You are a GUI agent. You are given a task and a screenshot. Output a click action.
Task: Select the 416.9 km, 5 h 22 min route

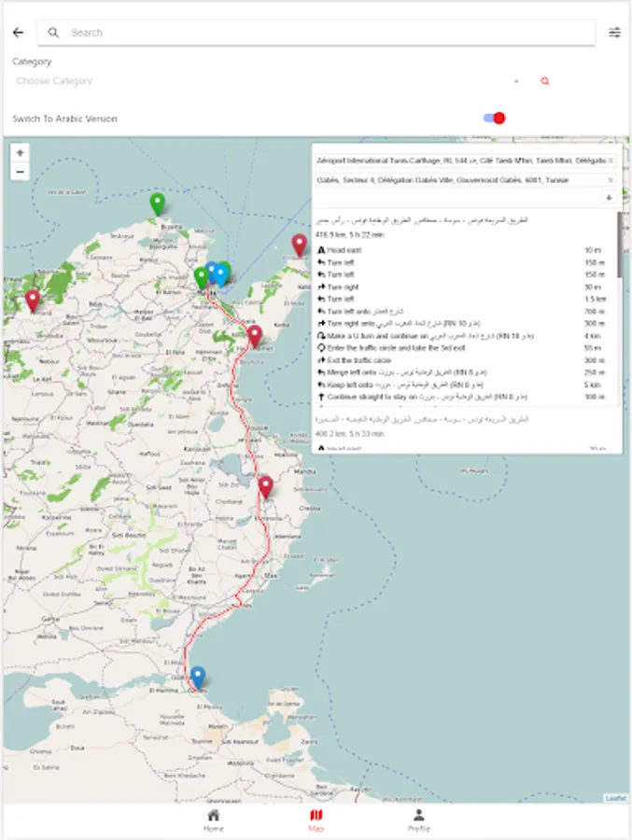(x=350, y=234)
